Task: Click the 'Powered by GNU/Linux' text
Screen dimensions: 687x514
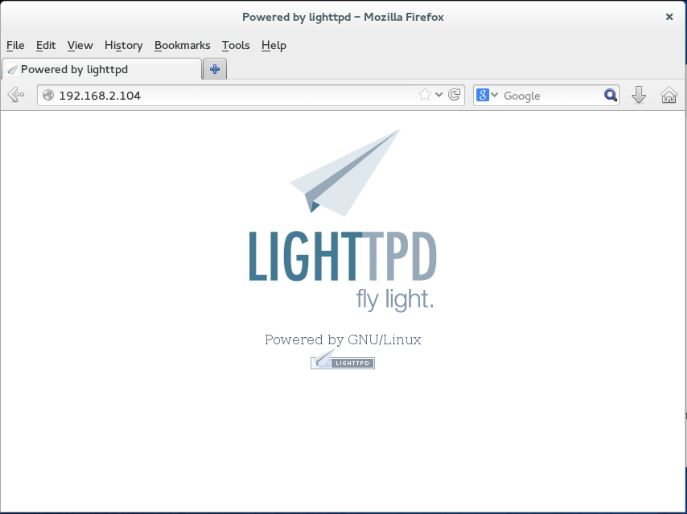Action: click(x=343, y=340)
